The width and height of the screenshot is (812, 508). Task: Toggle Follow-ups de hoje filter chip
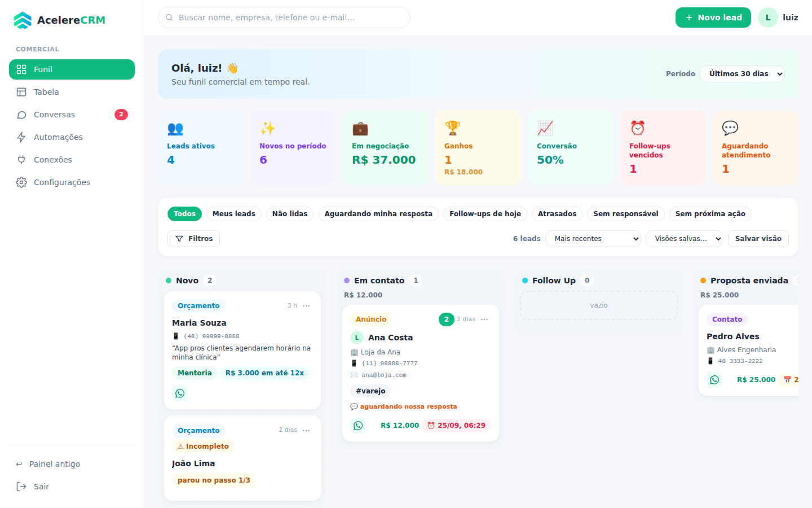tap(486, 214)
